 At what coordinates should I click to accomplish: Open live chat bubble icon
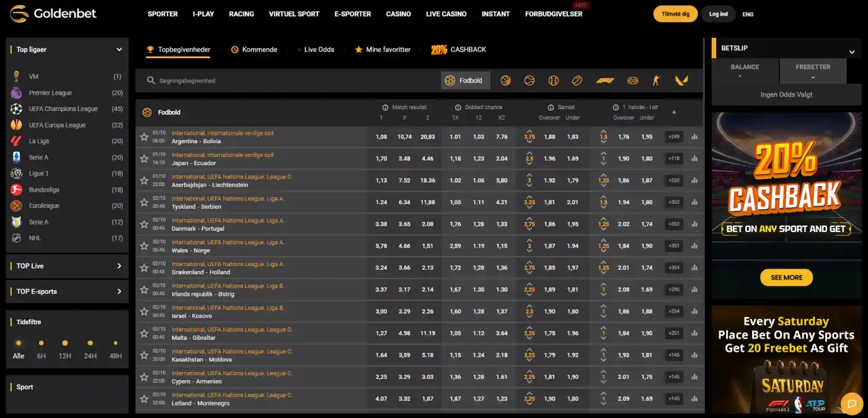pos(851,403)
